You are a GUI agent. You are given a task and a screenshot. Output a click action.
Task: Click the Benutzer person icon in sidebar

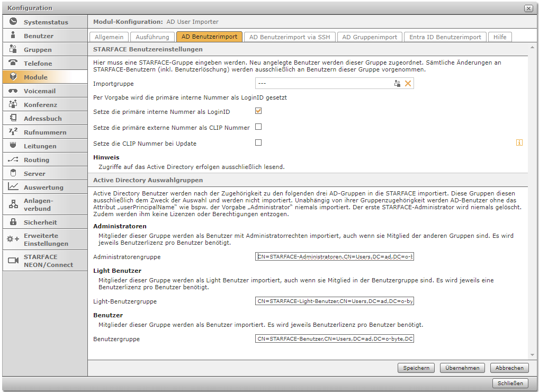coord(13,35)
